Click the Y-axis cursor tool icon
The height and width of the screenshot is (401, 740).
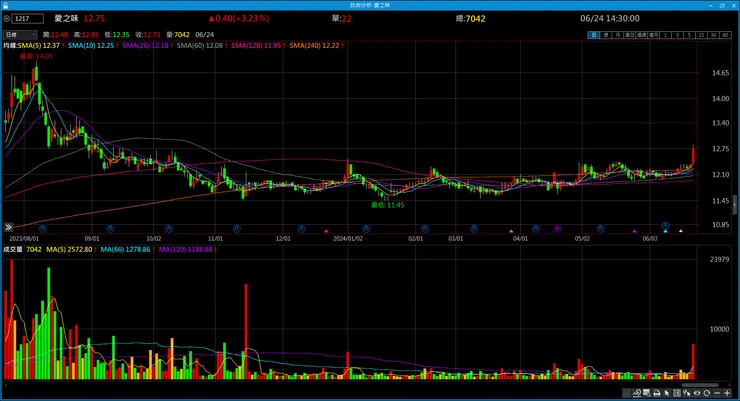click(x=686, y=393)
